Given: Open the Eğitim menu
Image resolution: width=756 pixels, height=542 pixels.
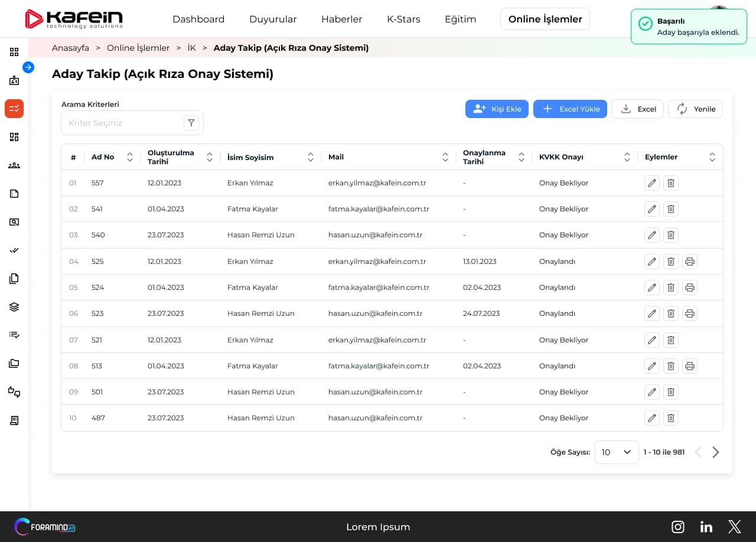Looking at the screenshot, I should click(461, 19).
